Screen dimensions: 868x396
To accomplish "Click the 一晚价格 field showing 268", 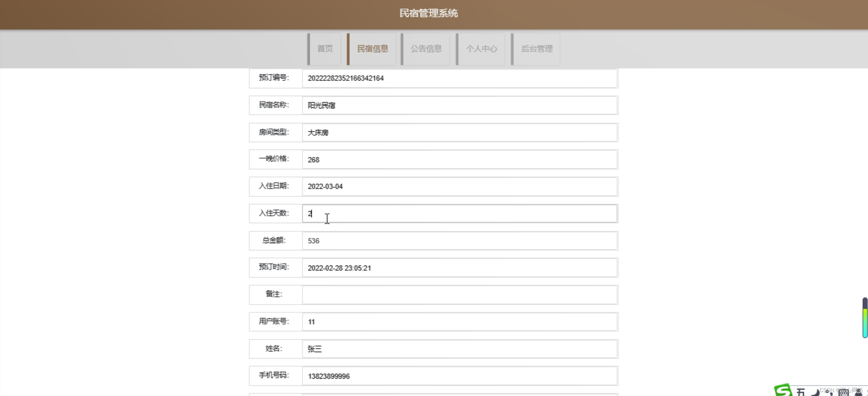I will (459, 159).
